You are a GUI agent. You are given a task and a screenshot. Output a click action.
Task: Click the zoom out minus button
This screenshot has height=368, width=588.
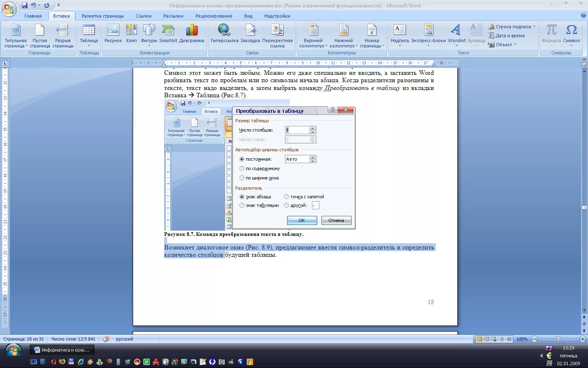pos(535,339)
